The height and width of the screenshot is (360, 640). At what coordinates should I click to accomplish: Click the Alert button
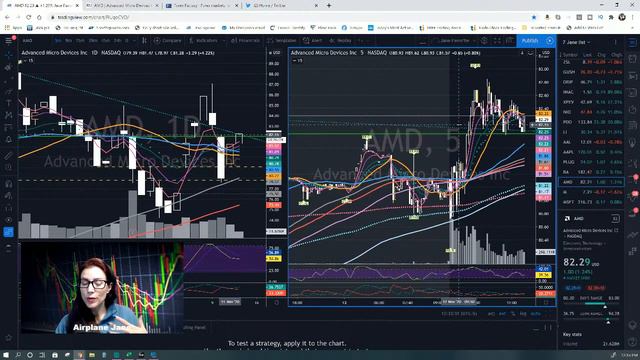[313, 40]
